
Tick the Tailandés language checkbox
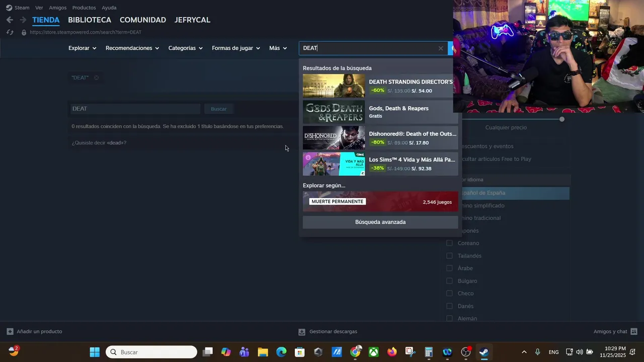pos(449,256)
